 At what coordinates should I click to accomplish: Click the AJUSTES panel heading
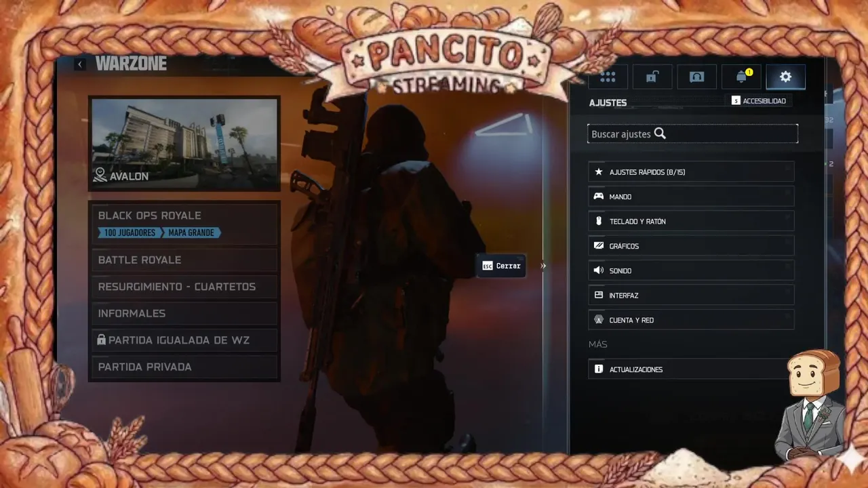click(x=608, y=103)
